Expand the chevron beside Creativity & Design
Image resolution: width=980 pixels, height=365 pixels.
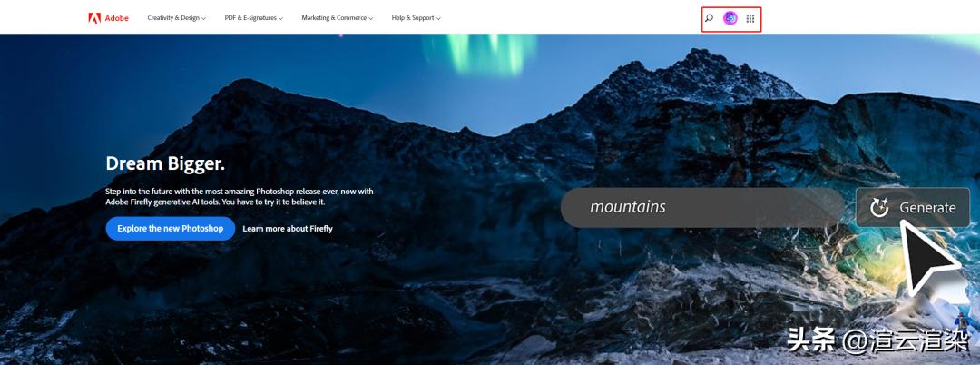204,19
